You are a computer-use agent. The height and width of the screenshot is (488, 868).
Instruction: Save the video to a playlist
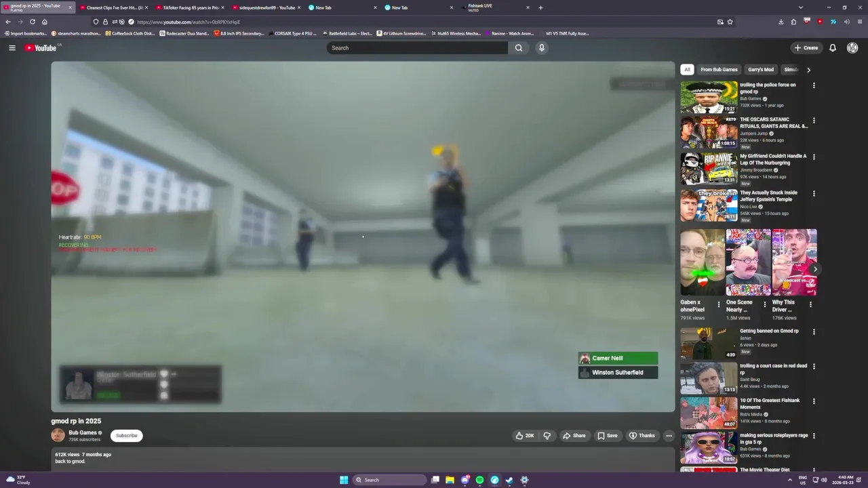tap(607, 436)
